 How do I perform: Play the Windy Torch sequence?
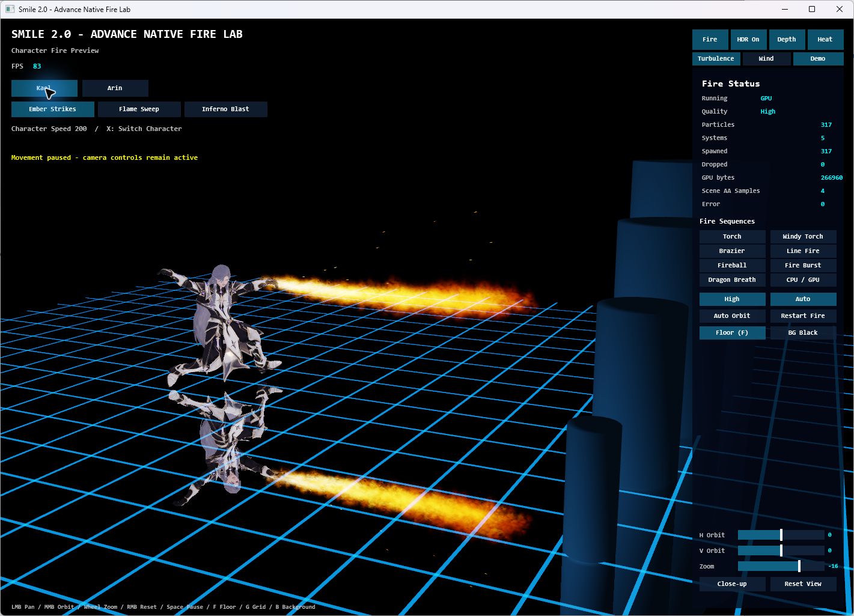(x=803, y=237)
